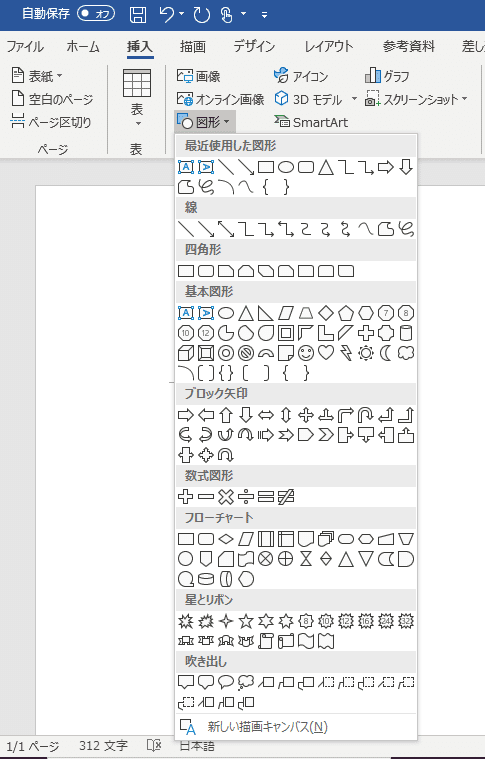This screenshot has width=485, height=759.
Task: Select the right triangle basic shape
Action: coord(265,313)
